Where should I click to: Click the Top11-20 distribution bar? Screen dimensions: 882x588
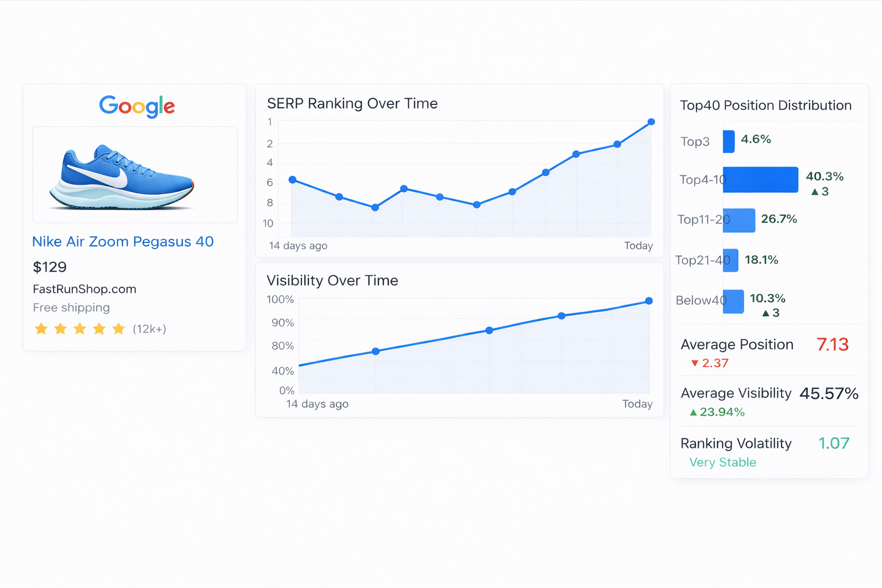coord(739,220)
